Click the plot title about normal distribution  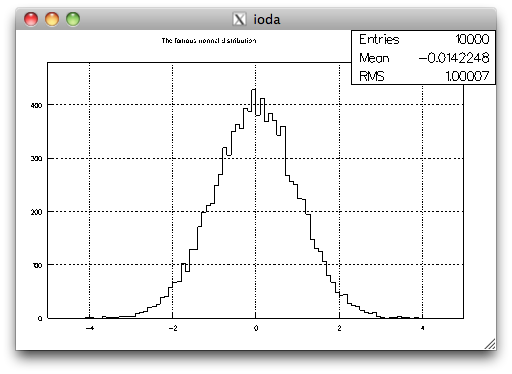[209, 41]
